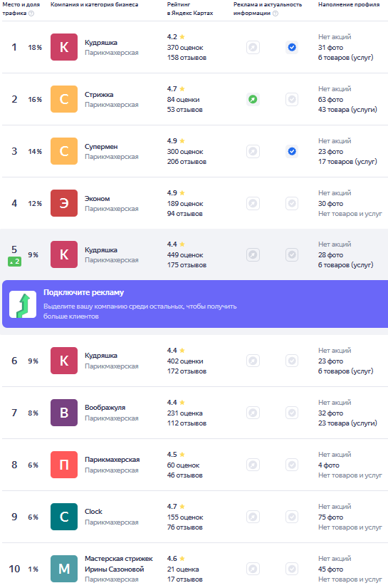This screenshot has width=388, height=588.
Task: Click '43 товара (услуги)' for Стрижка
Action: [347, 110]
